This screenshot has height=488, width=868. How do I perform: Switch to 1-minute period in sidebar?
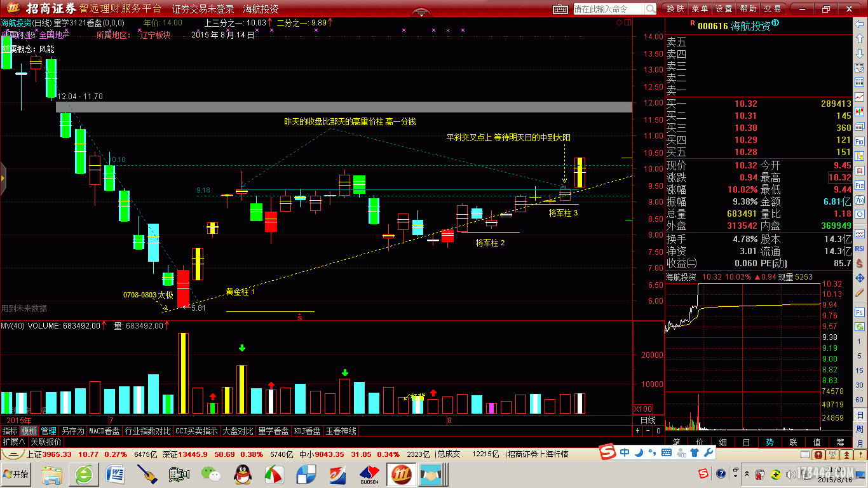[x=860, y=341]
